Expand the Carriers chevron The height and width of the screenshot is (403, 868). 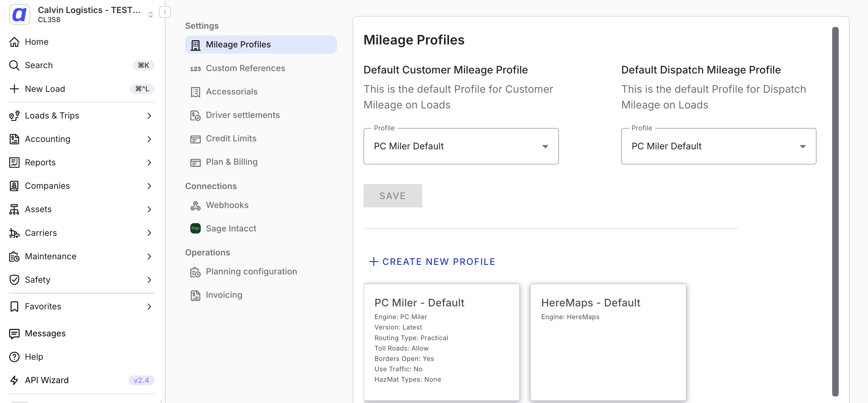coord(149,233)
